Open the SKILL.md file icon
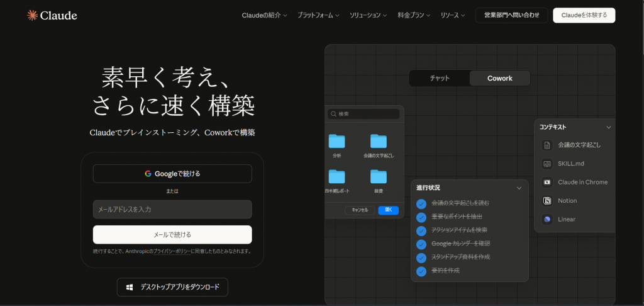This screenshot has width=644, height=306. 547,164
